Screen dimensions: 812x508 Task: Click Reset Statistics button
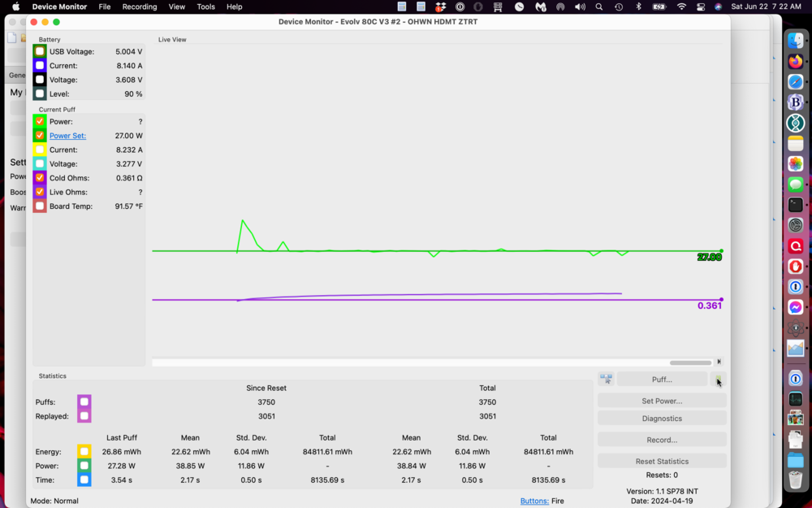click(662, 461)
